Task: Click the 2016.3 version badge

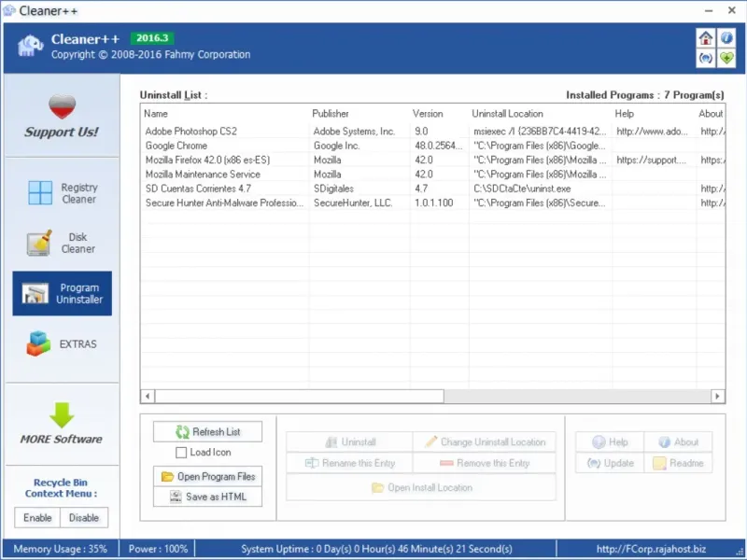Action: pos(152,37)
